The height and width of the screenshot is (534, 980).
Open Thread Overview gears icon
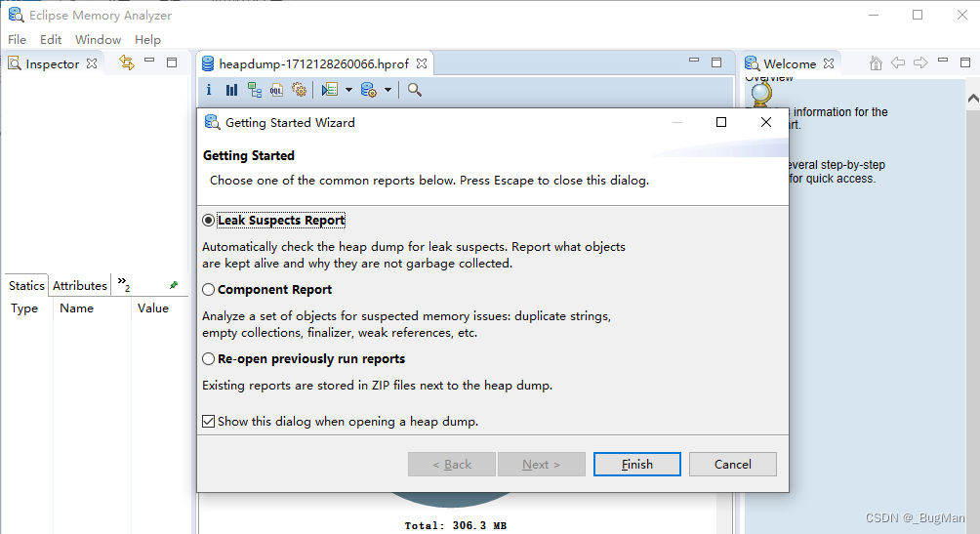click(x=300, y=90)
